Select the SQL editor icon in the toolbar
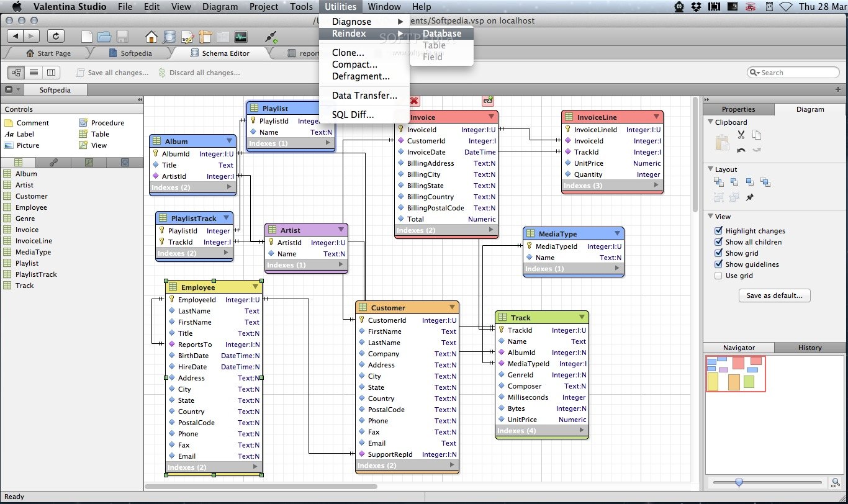This screenshot has width=848, height=504. click(187, 37)
